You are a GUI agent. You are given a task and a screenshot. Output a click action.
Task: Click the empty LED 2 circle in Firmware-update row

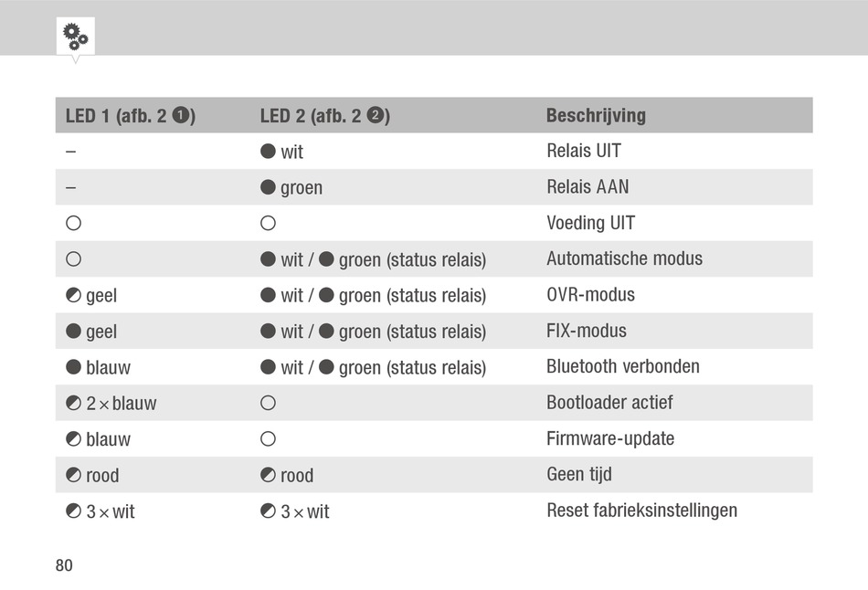click(268, 439)
